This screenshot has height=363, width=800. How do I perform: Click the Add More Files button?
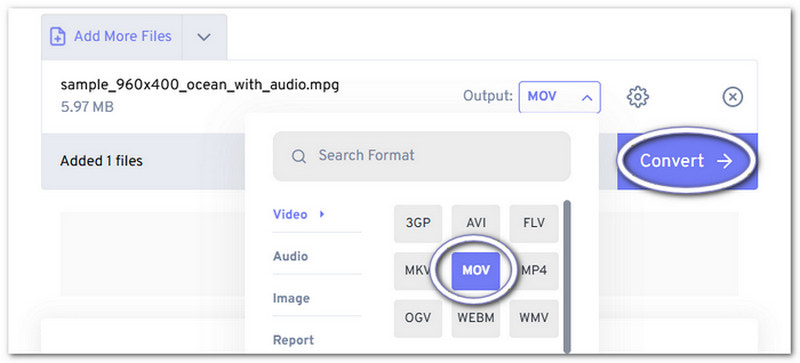[x=112, y=37]
